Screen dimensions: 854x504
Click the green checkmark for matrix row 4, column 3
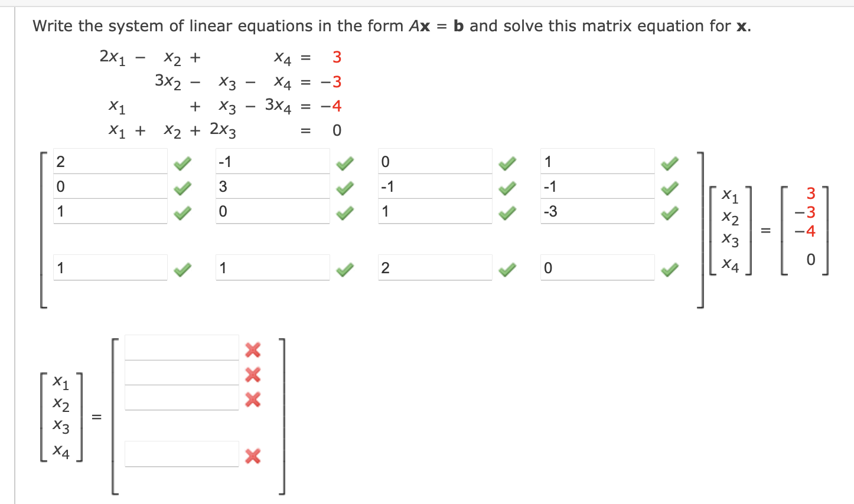pos(507,270)
